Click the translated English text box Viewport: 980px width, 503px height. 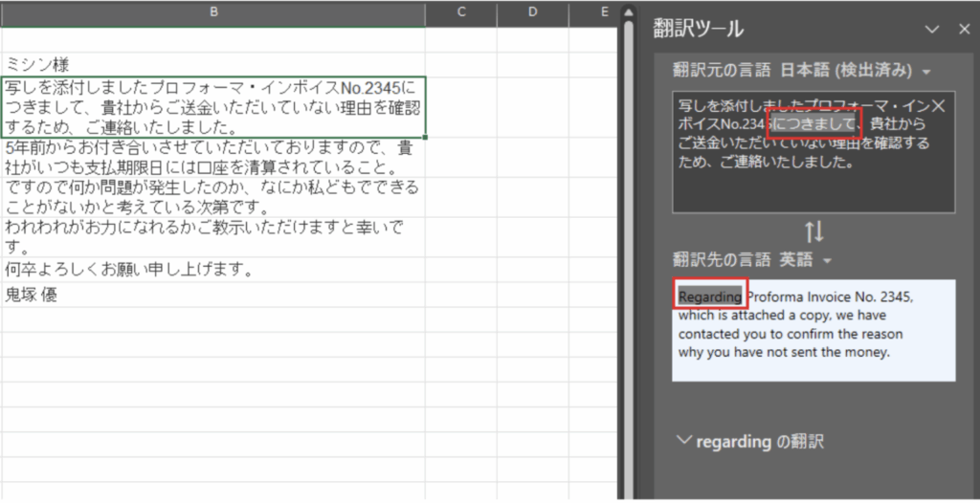(813, 330)
